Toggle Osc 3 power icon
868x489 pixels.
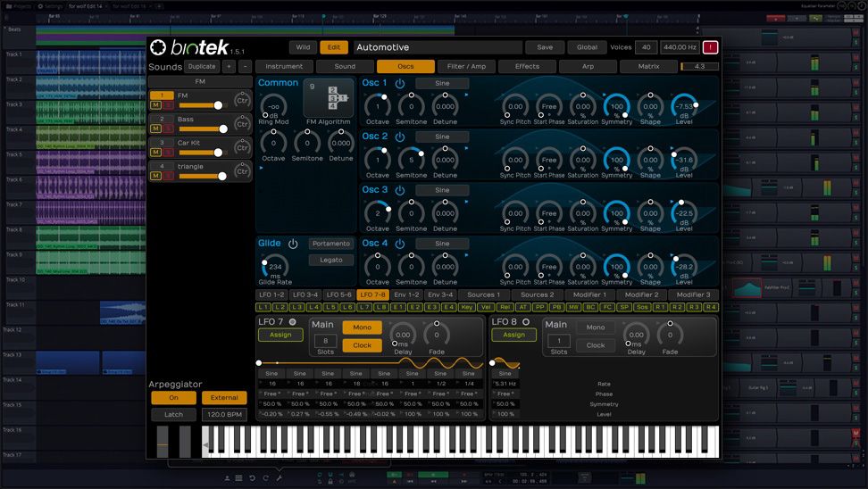pos(400,190)
